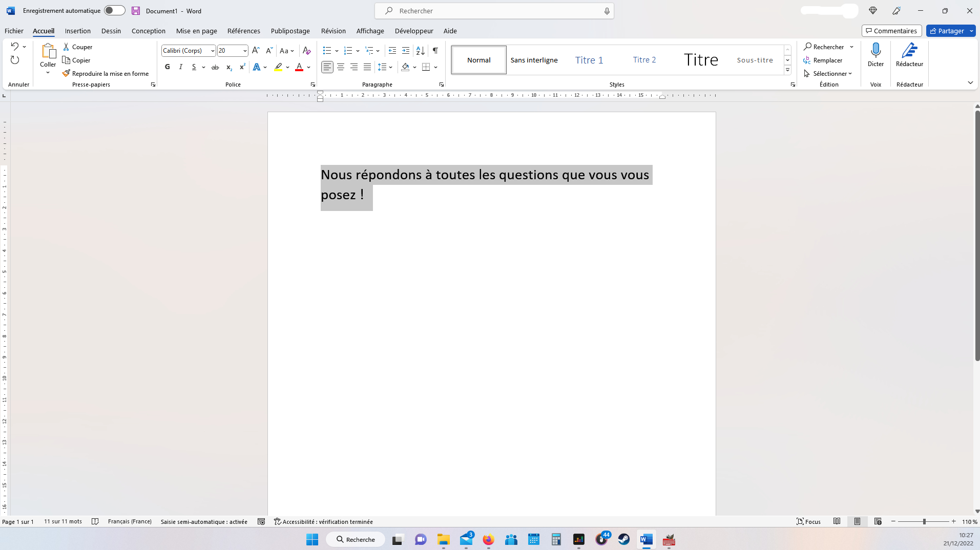The width and height of the screenshot is (980, 550).
Task: Switch to the Insertion tab
Action: click(x=78, y=31)
